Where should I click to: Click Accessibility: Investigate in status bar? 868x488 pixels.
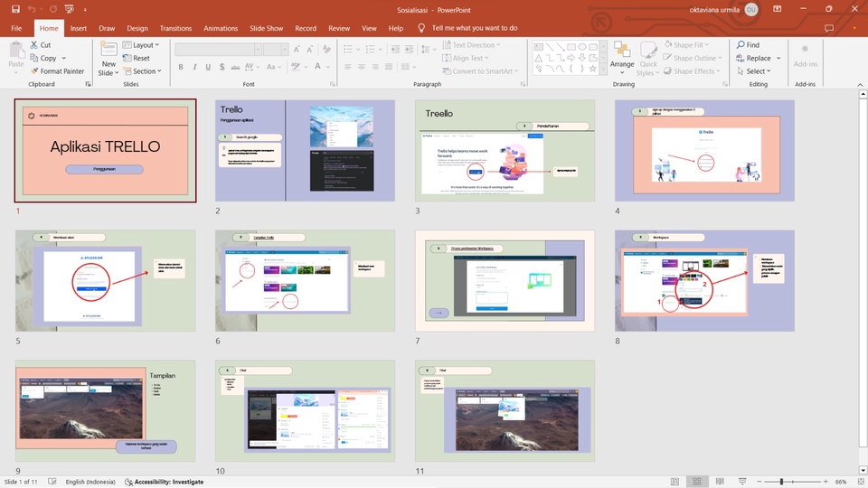(164, 482)
